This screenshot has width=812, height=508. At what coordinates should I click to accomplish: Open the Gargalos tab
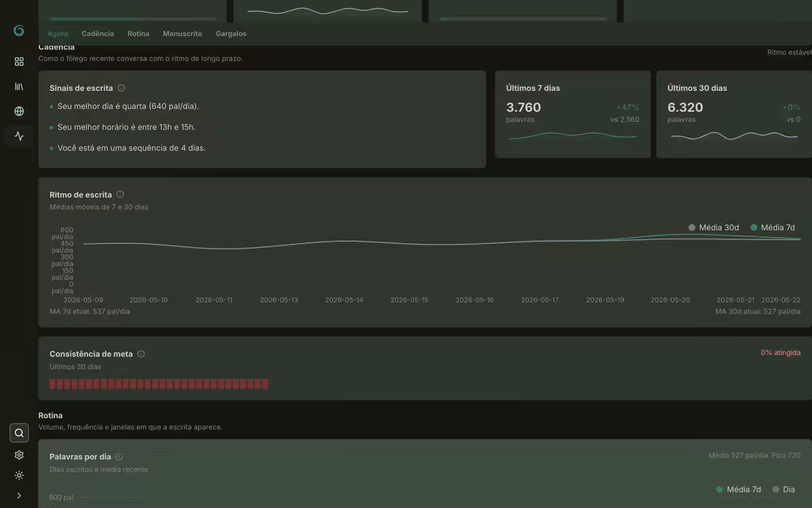tap(231, 34)
